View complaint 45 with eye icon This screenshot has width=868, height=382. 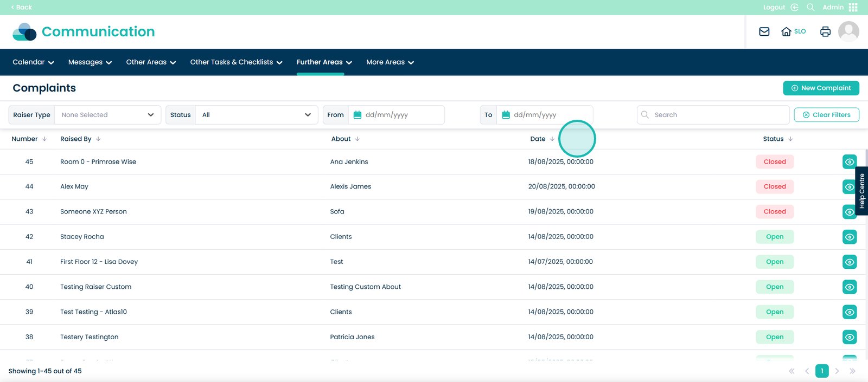[850, 162]
